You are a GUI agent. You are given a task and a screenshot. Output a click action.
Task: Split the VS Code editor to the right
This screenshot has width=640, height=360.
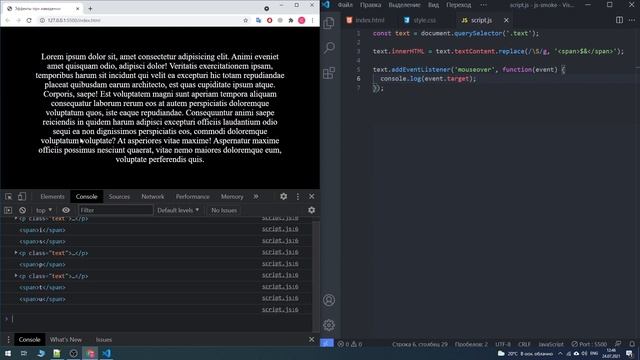click(x=619, y=20)
